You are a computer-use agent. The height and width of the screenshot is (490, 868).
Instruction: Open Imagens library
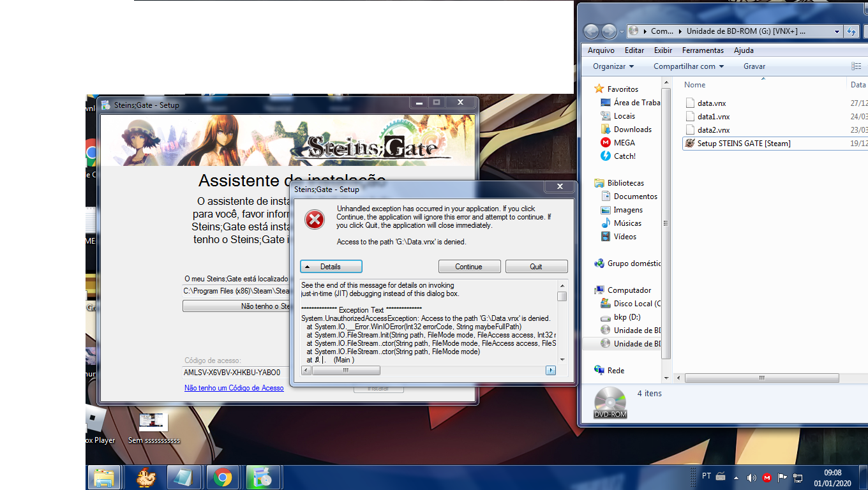pos(622,210)
